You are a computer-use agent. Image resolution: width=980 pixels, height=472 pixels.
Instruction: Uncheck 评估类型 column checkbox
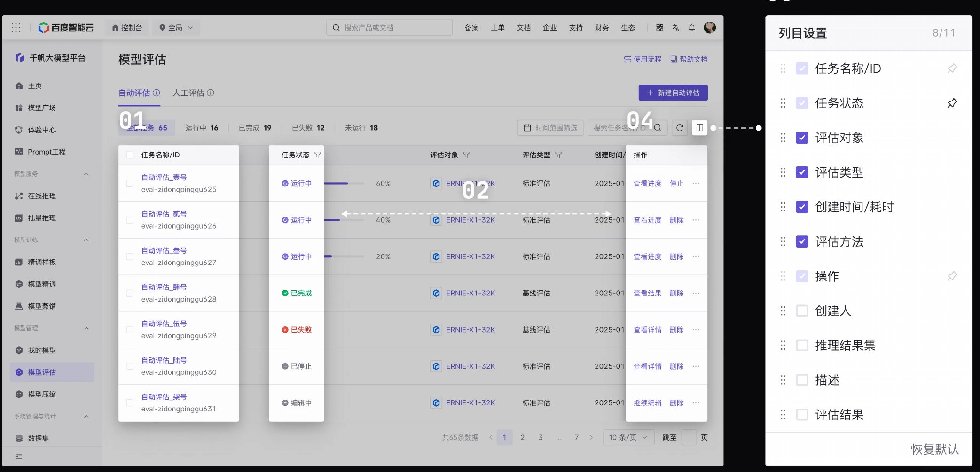tap(802, 172)
